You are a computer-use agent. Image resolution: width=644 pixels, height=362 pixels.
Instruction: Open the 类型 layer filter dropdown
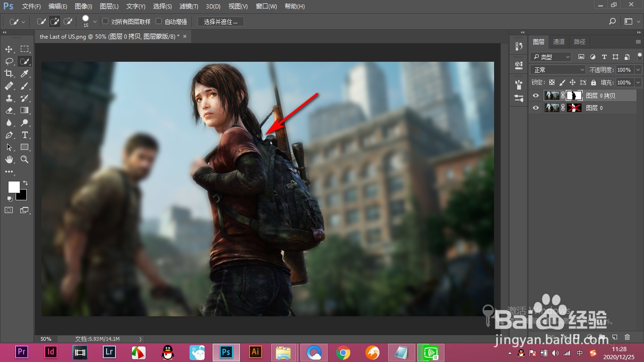pyautogui.click(x=551, y=57)
